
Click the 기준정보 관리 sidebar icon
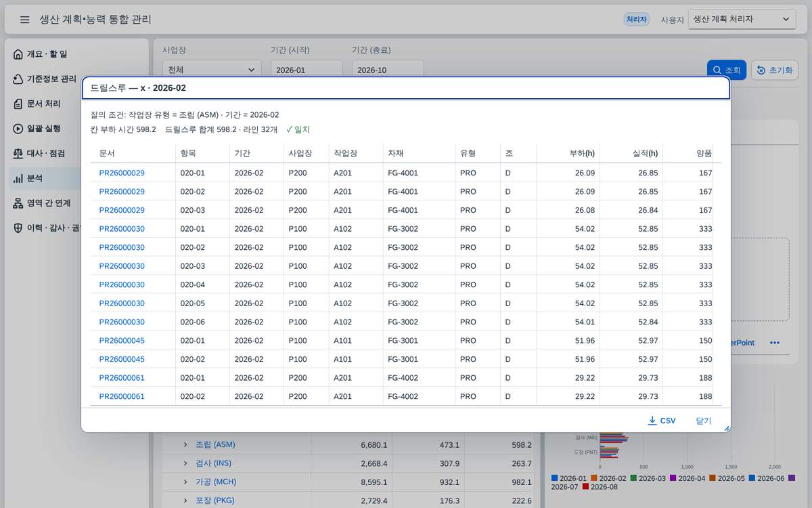pos(18,79)
